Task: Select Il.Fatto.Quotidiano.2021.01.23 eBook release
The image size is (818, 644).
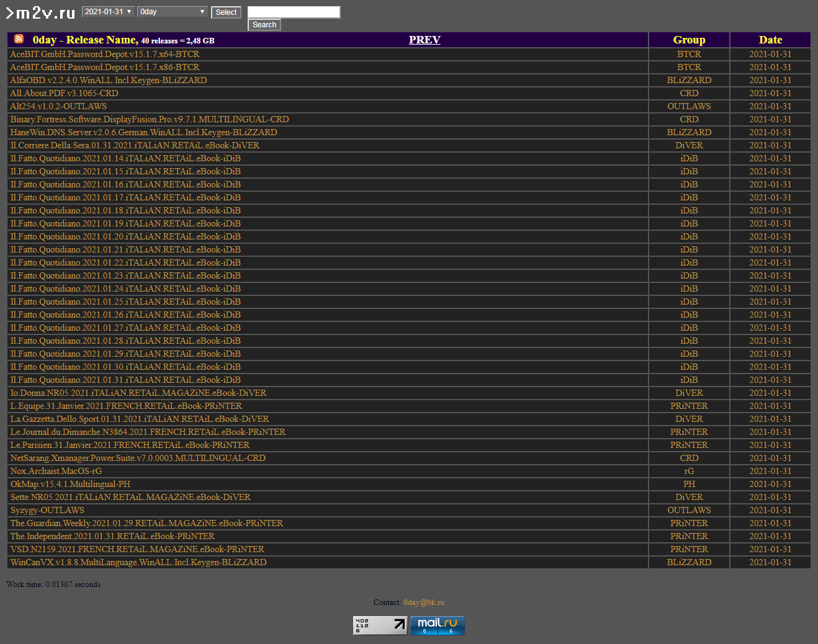Action: click(125, 275)
